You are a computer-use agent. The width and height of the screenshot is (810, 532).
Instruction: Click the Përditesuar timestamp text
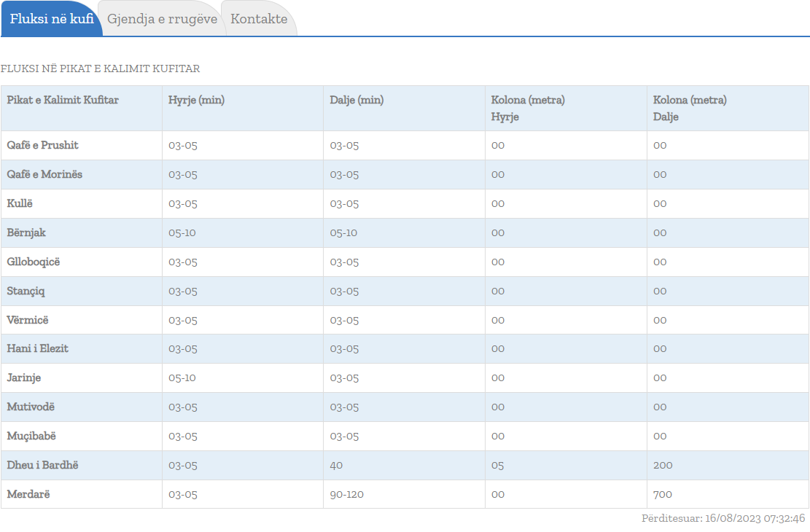click(x=723, y=518)
